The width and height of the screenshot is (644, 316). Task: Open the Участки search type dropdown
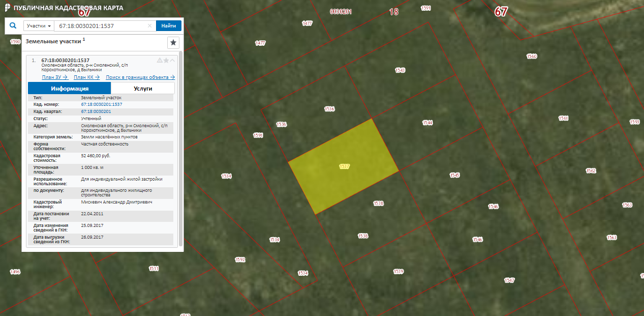pyautogui.click(x=39, y=26)
